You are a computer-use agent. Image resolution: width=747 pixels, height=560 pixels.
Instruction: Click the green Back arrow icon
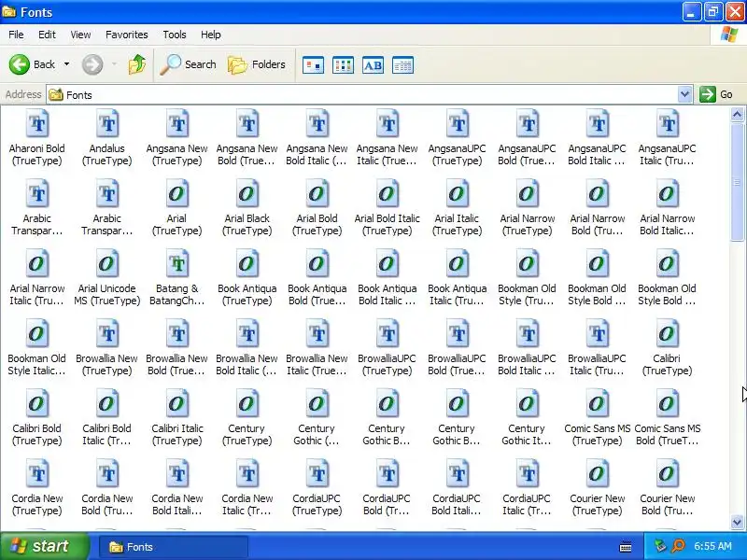(x=19, y=64)
